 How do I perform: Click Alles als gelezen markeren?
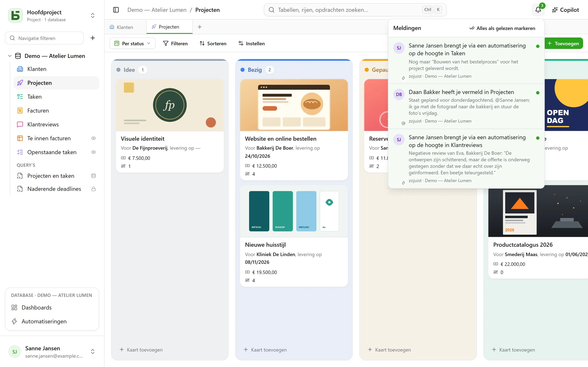pos(502,28)
